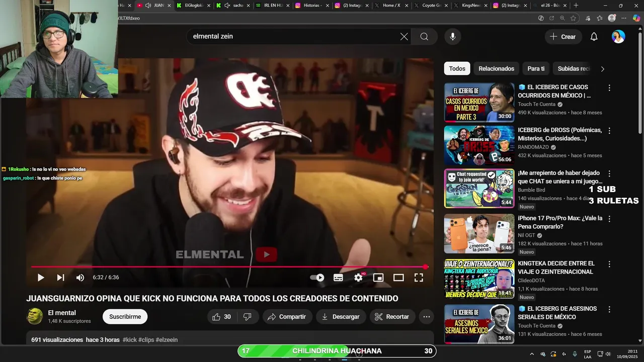
Task: Open the Crear menu button
Action: [563, 37]
